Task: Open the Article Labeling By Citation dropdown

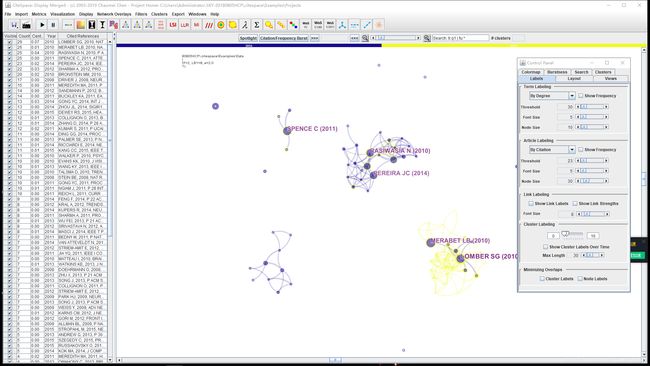Action: (552, 150)
